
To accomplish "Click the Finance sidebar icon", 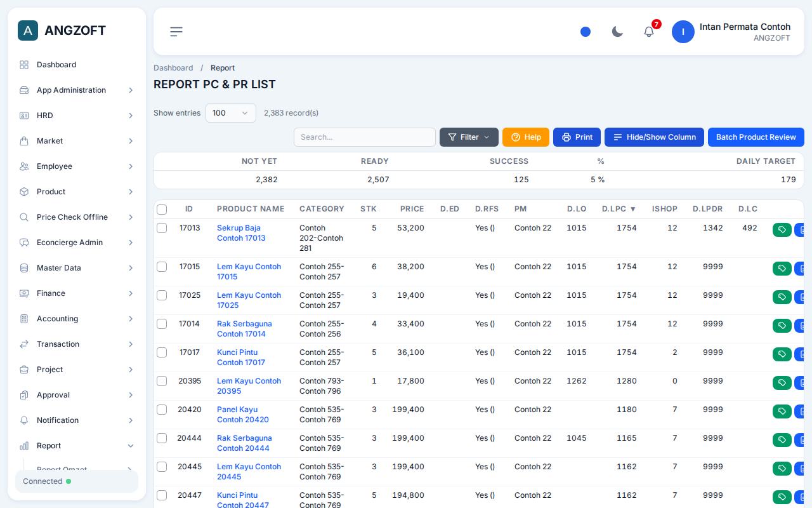I will pos(24,293).
